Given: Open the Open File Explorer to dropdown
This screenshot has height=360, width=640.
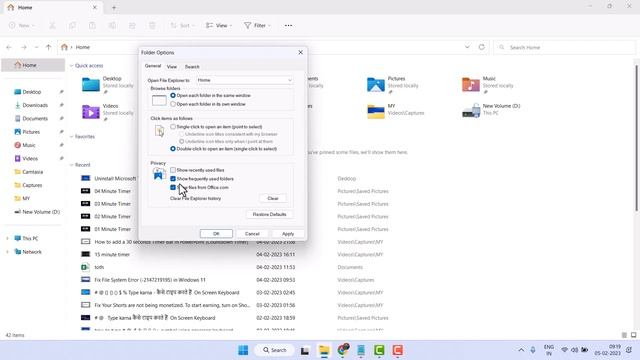Looking at the screenshot, I should tap(244, 80).
